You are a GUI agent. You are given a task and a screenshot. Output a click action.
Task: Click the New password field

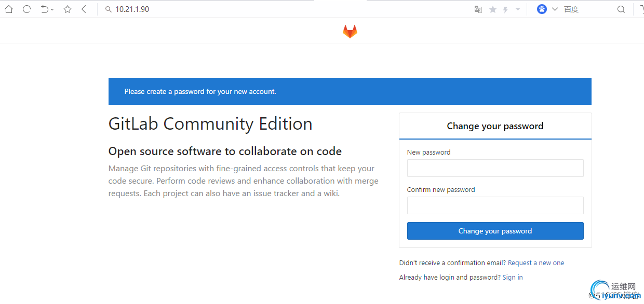coord(495,168)
